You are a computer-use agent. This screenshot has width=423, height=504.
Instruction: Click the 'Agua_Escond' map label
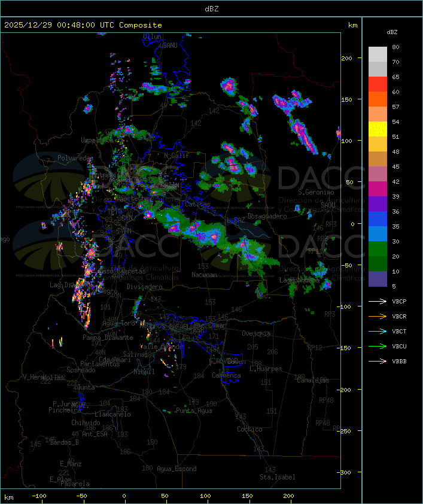click(176, 469)
